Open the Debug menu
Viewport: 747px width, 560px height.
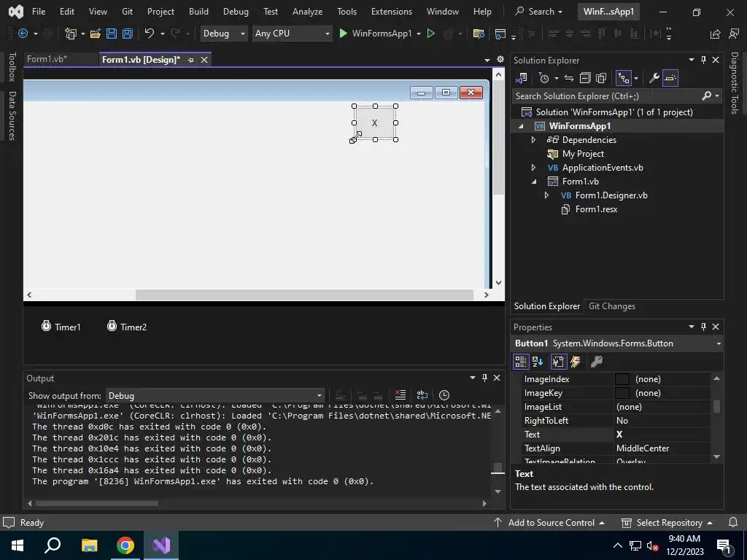pos(236,12)
